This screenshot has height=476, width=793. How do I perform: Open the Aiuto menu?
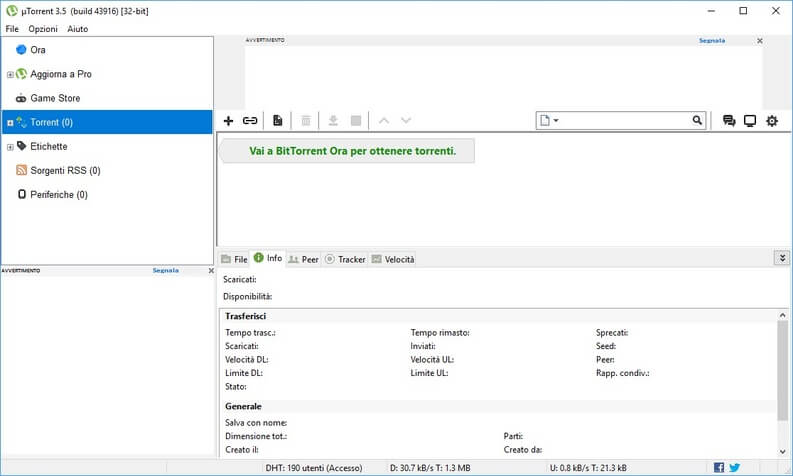click(x=78, y=29)
